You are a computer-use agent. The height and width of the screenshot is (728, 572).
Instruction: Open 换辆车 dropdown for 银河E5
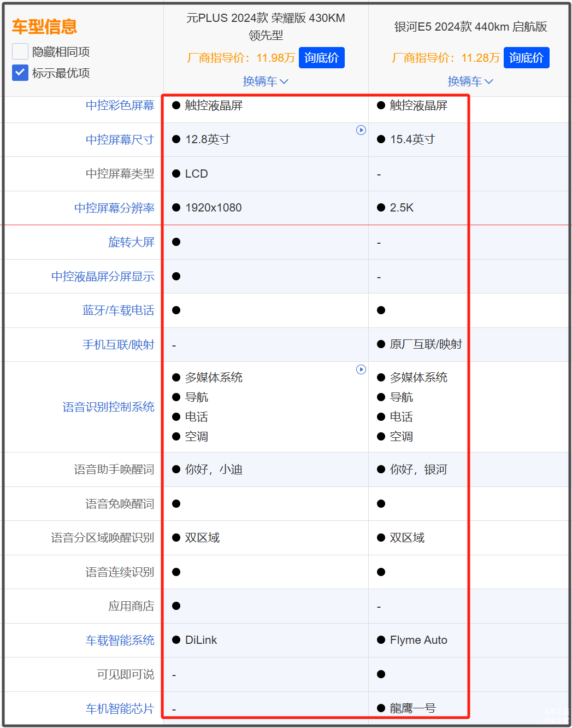470,81
